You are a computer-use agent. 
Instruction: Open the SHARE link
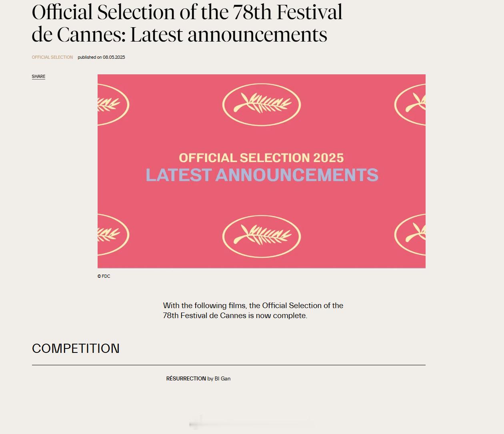coord(38,76)
